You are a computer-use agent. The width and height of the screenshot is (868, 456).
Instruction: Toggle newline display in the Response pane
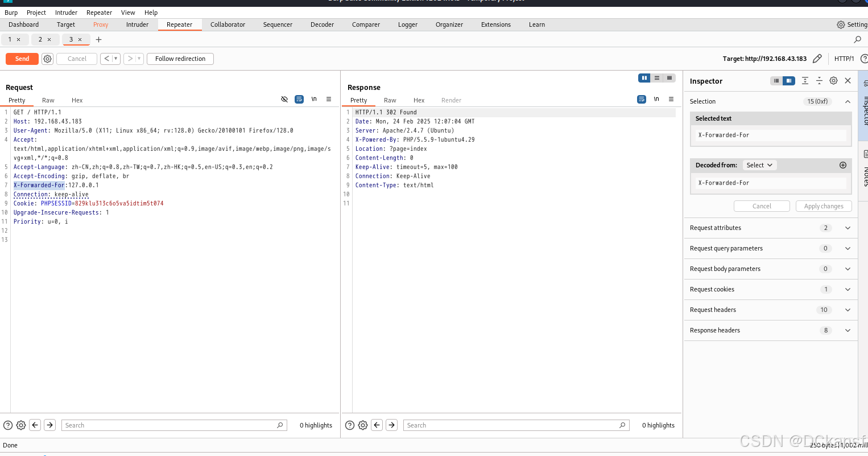pos(656,99)
